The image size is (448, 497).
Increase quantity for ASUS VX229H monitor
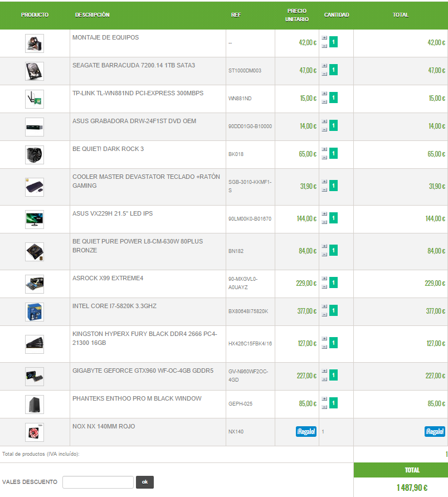click(x=324, y=214)
